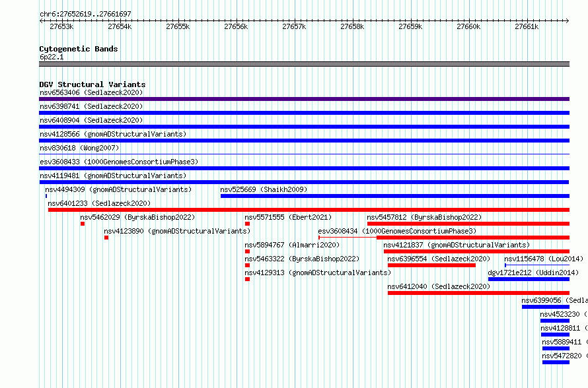588x388 pixels.
Task: Open esv3608433 (1000GenomesConsortiumPhase3) label
Action: click(x=119, y=162)
